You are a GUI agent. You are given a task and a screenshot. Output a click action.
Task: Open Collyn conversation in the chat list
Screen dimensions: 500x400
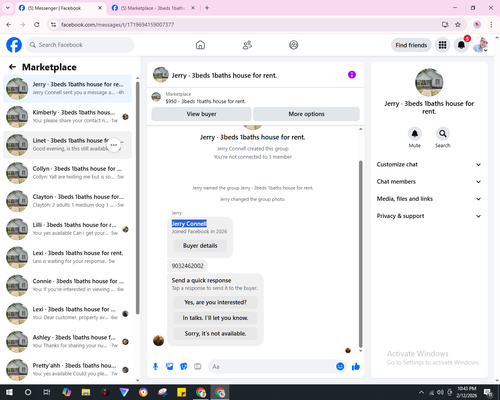67,173
